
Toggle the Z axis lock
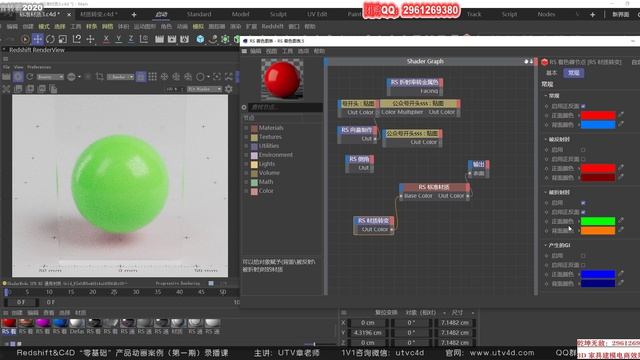(x=131, y=39)
